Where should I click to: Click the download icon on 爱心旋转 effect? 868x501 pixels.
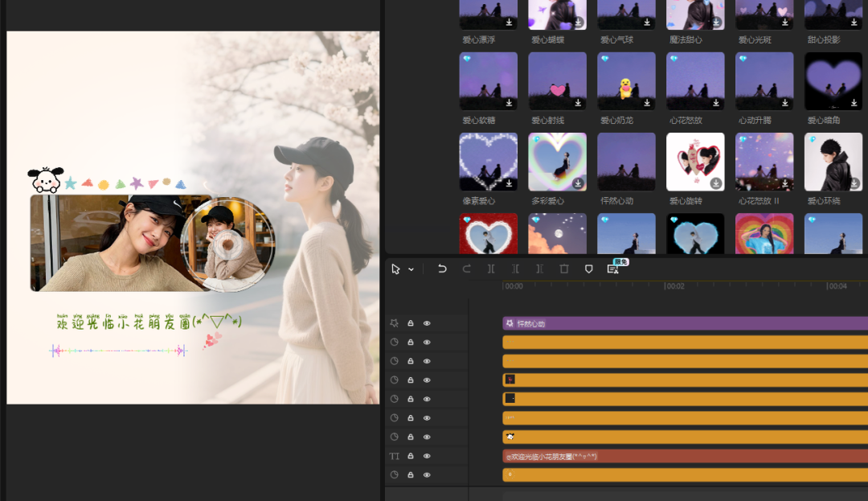716,183
